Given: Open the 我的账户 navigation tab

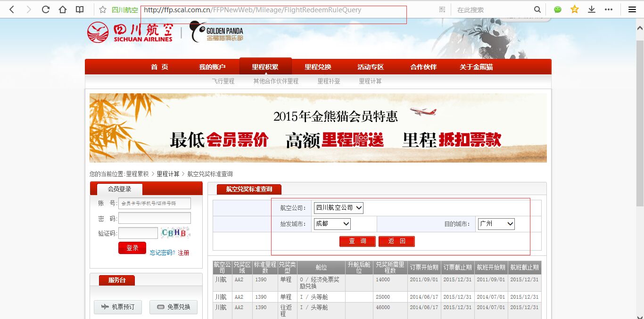Looking at the screenshot, I should [212, 67].
